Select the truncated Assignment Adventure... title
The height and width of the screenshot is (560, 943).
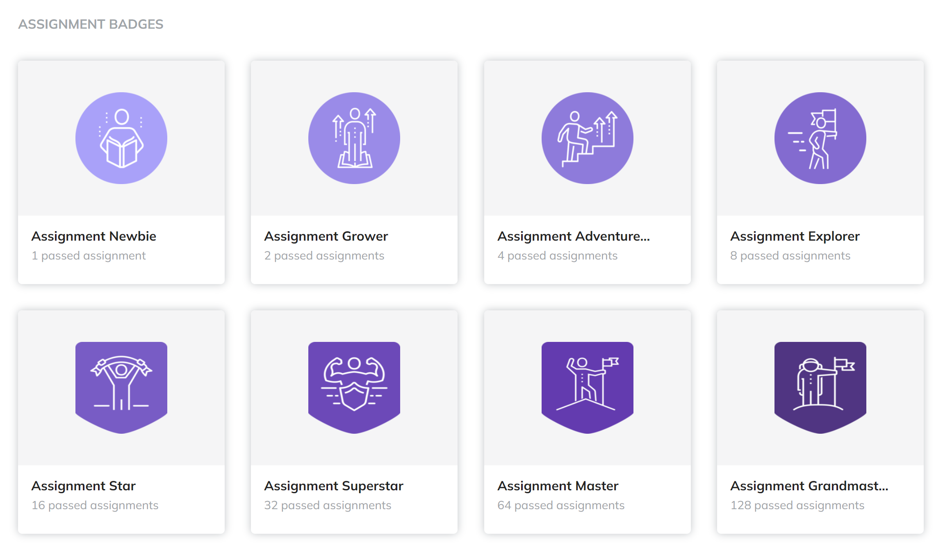574,237
